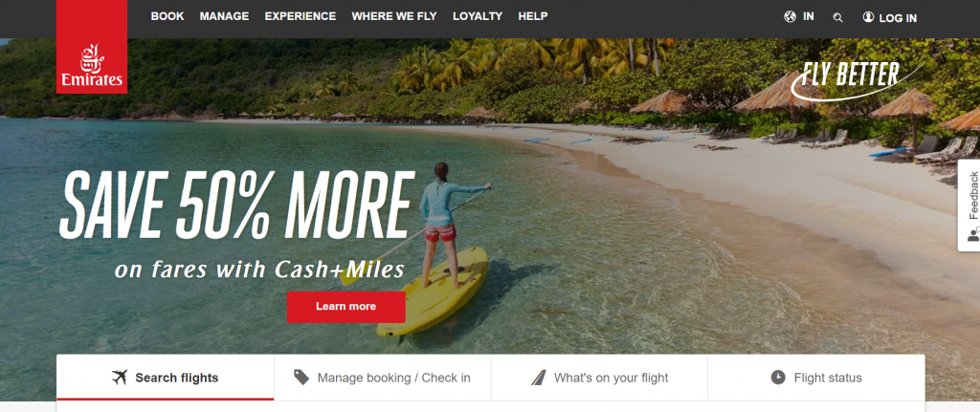This screenshot has width=980, height=412.
Task: Click the globe region icon
Action: point(790,17)
